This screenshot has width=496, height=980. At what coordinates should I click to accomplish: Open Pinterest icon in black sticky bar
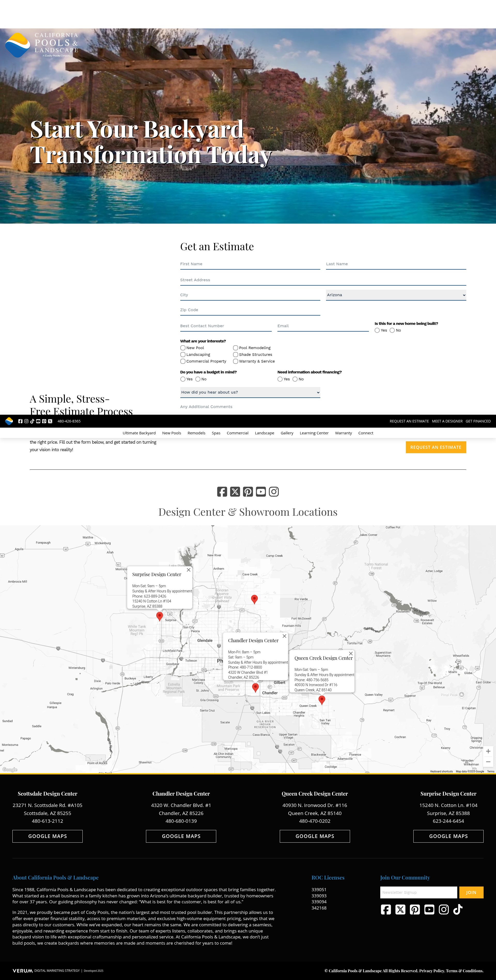point(44,421)
